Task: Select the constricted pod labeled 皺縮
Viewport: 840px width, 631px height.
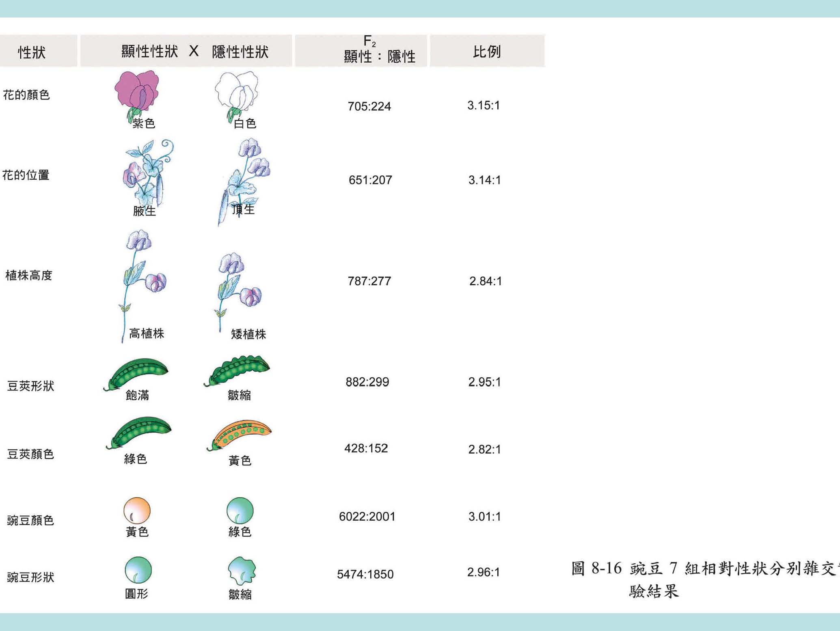Action: 238,369
